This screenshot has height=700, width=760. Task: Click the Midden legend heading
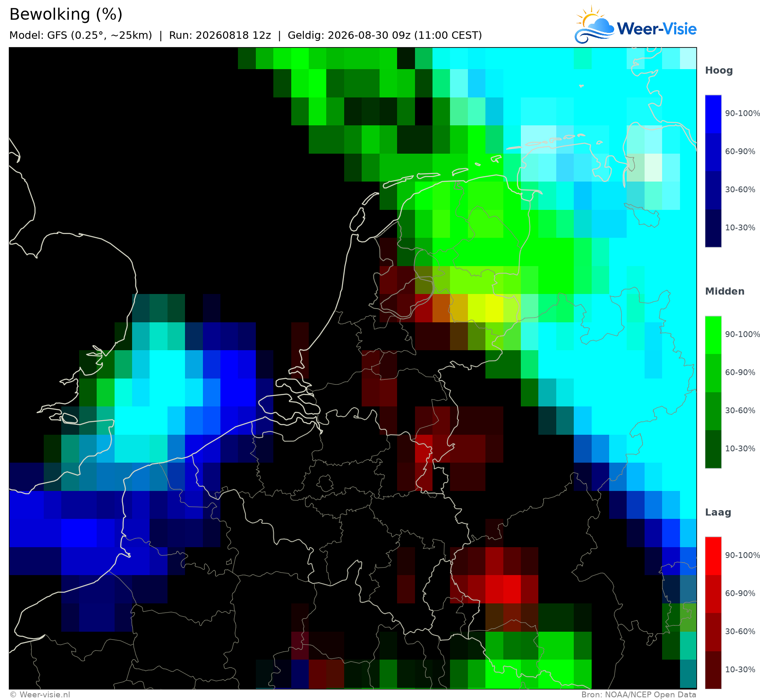click(725, 291)
